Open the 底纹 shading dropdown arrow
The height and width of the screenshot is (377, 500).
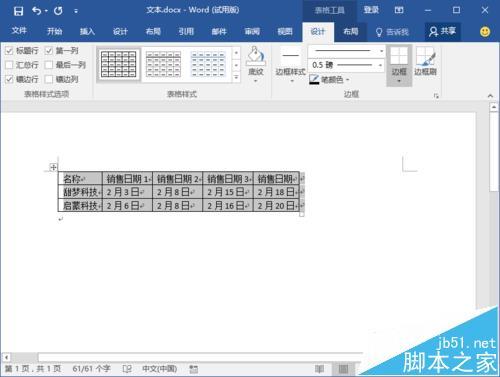256,81
